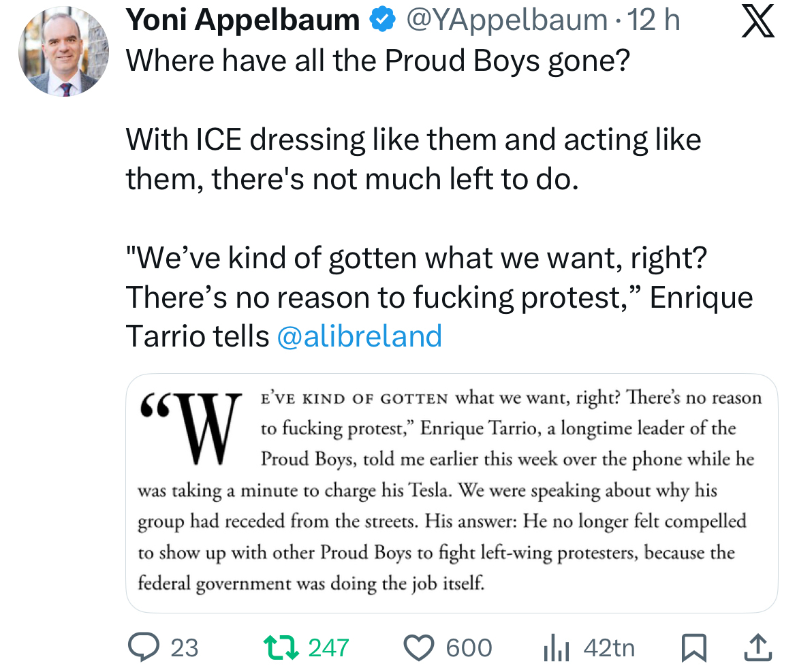Like the tweet with the heart icon
Viewport: 797px width, 672px height.
point(418,647)
